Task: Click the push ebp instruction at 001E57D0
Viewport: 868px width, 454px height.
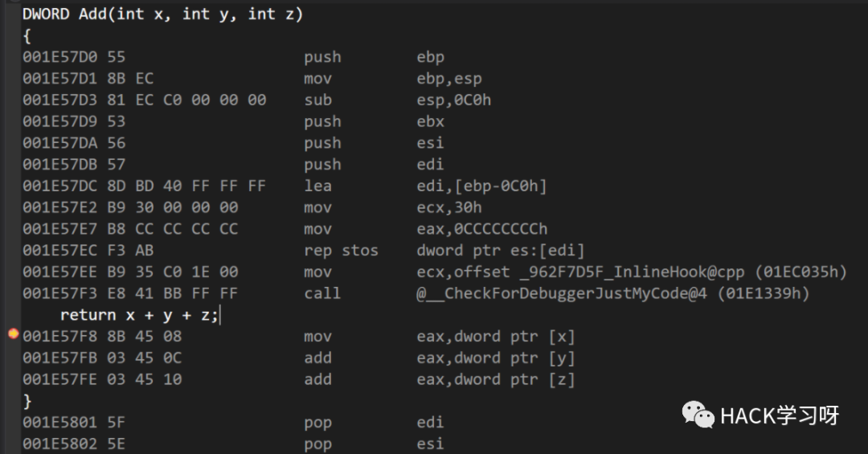Action: pyautogui.click(x=233, y=57)
